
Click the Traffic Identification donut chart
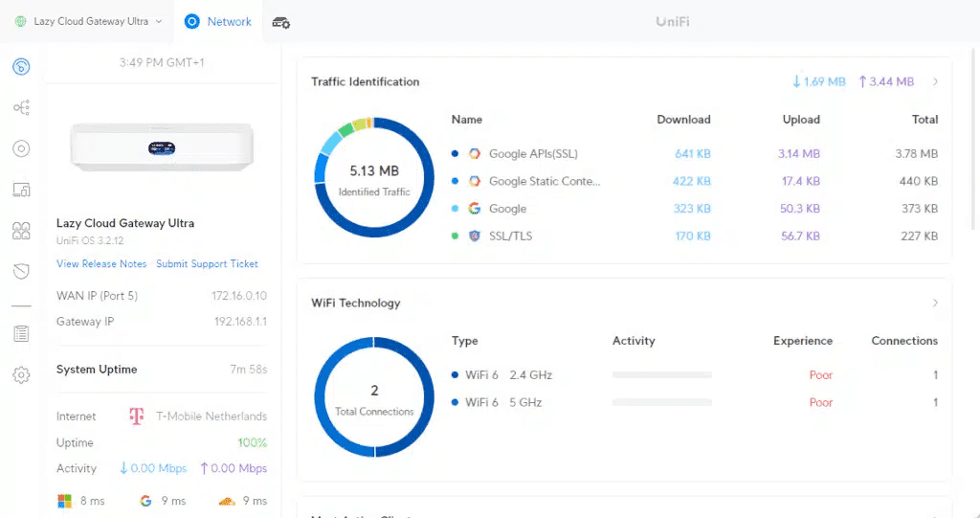point(374,177)
